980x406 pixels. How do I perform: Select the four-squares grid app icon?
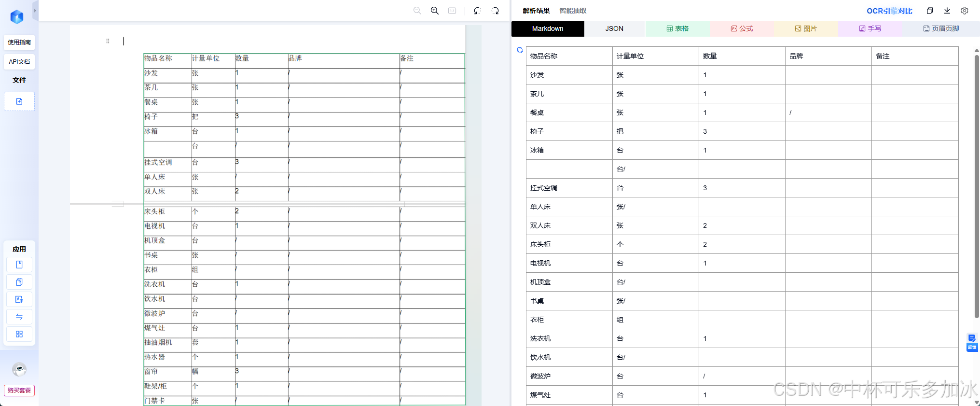[x=19, y=334]
